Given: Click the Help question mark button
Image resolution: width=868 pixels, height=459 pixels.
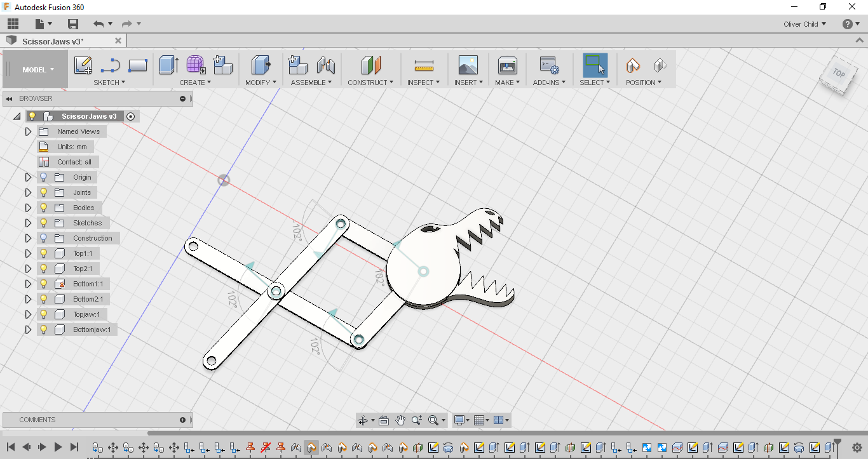Looking at the screenshot, I should click(x=848, y=24).
